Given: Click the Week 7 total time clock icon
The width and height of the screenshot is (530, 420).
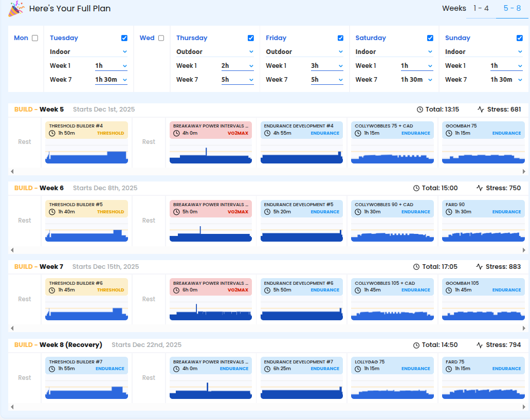Looking at the screenshot, I should [417, 267].
